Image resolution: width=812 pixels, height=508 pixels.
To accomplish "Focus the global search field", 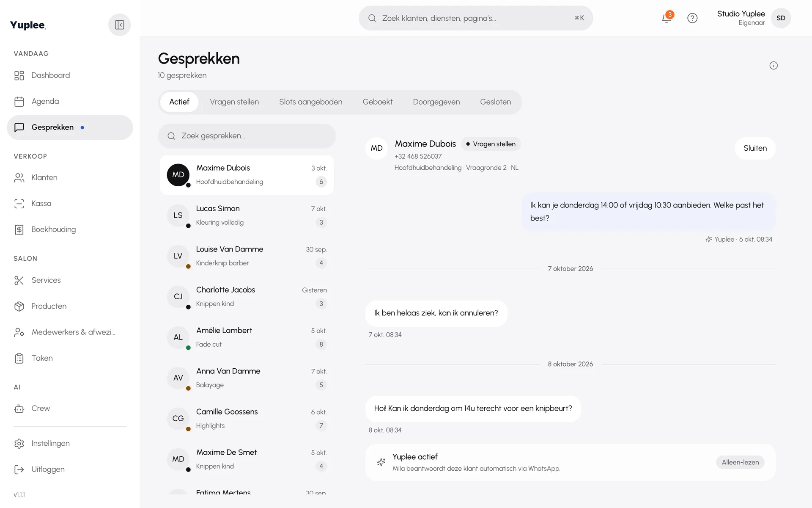I will tap(476, 18).
